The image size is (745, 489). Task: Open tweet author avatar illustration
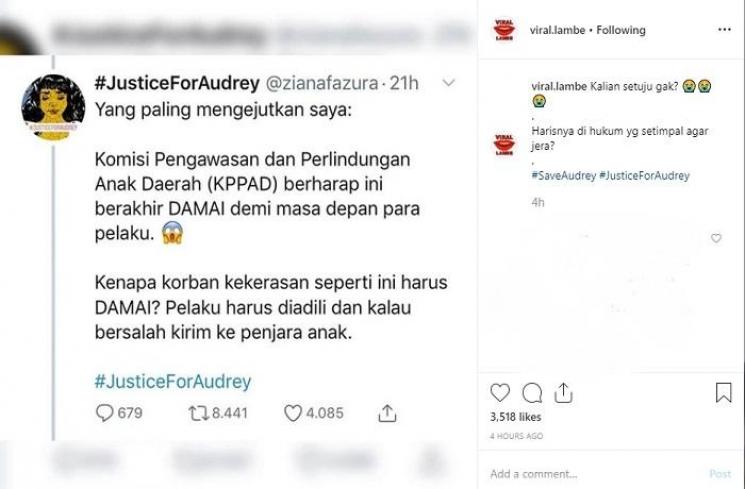(x=53, y=107)
